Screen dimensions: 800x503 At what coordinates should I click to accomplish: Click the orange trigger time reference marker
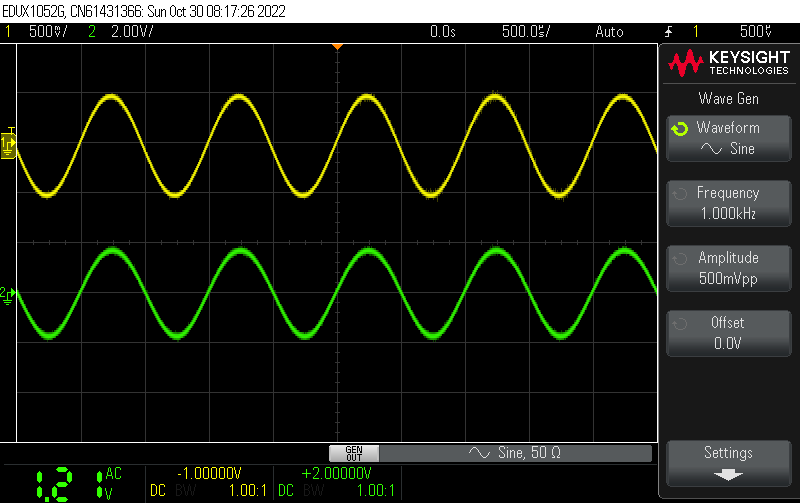pos(337,47)
